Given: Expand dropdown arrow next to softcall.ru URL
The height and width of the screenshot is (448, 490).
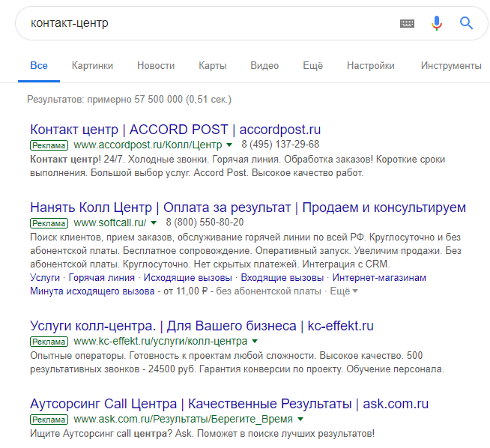Looking at the screenshot, I should (x=154, y=223).
